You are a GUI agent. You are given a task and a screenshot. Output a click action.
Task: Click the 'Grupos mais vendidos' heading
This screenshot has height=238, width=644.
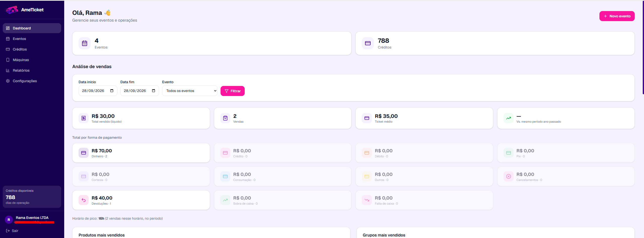tap(384, 235)
